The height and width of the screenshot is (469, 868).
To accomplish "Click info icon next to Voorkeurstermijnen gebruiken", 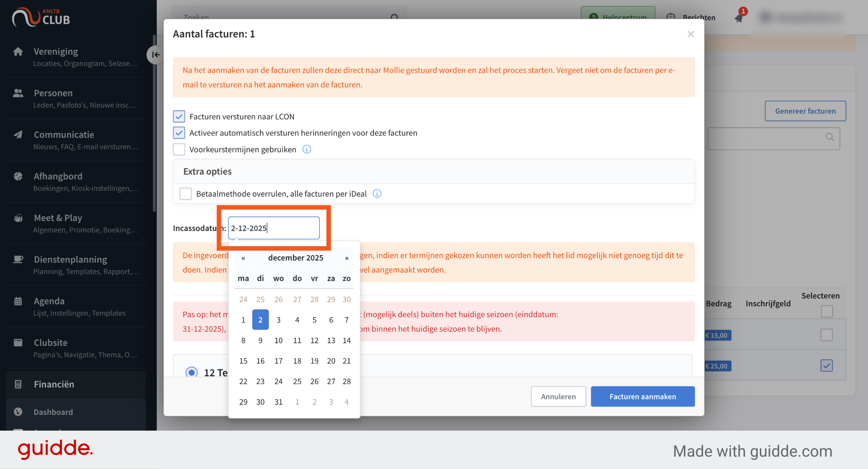I will 307,149.
